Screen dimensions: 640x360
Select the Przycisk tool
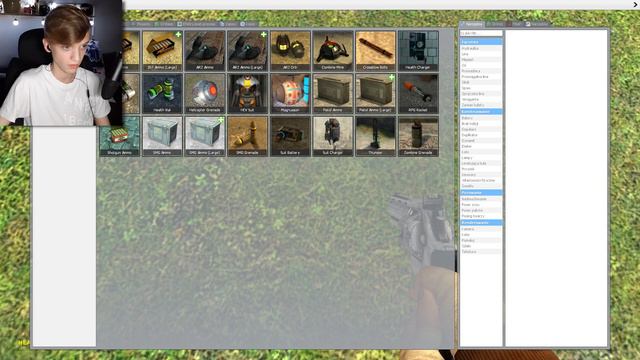point(481,169)
